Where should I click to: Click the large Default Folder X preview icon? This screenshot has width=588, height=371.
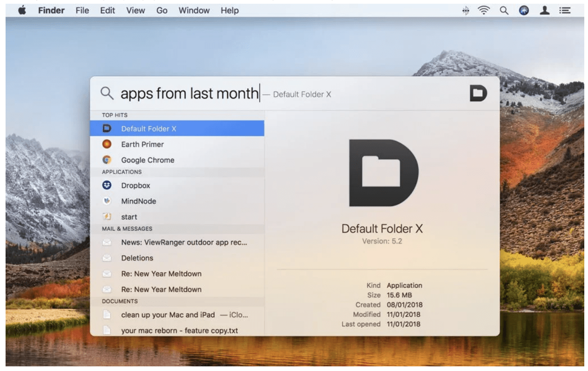[383, 173]
